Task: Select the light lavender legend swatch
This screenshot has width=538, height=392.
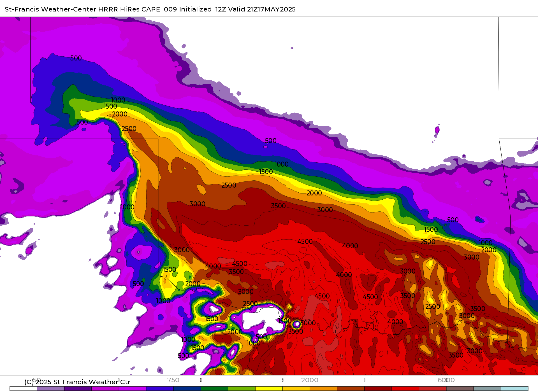Action: 51,389
